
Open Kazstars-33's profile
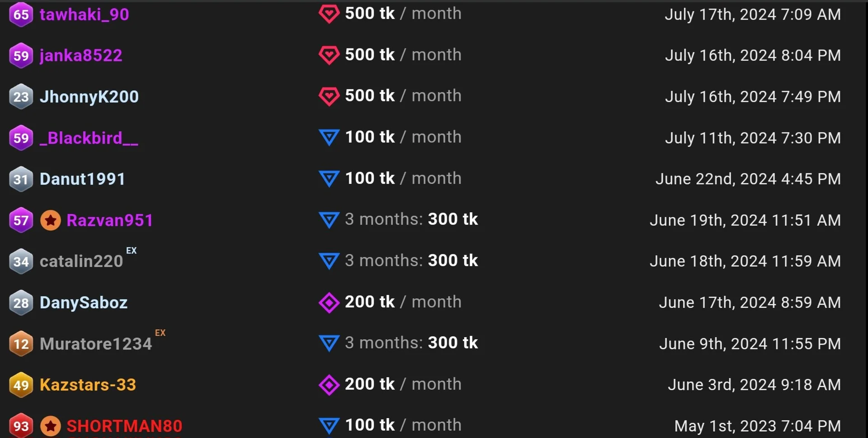[88, 385]
